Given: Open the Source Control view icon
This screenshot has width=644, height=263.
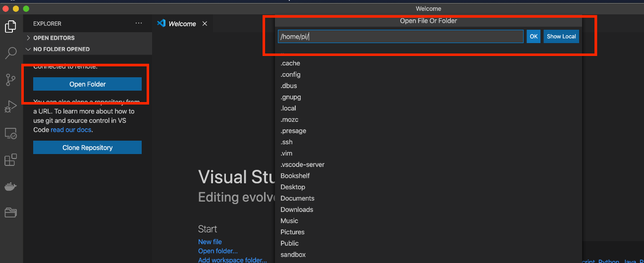Looking at the screenshot, I should (11, 80).
